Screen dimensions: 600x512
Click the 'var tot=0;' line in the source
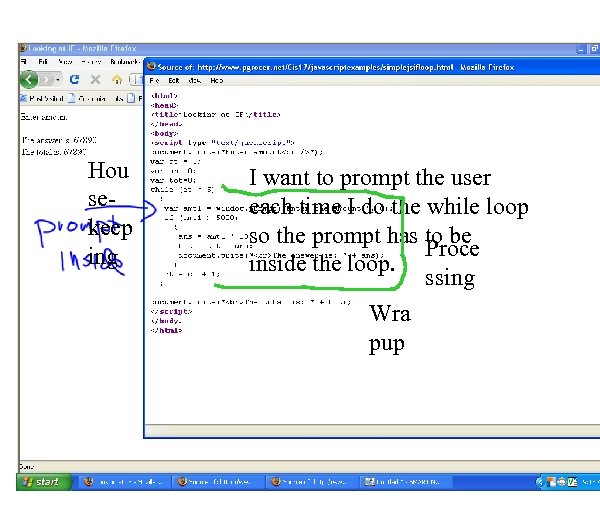pyautogui.click(x=173, y=180)
